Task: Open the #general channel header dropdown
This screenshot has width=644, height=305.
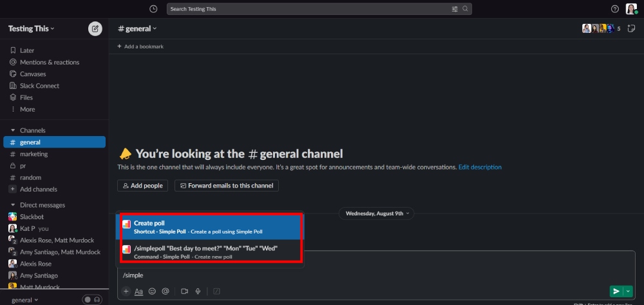Action: pyautogui.click(x=137, y=28)
